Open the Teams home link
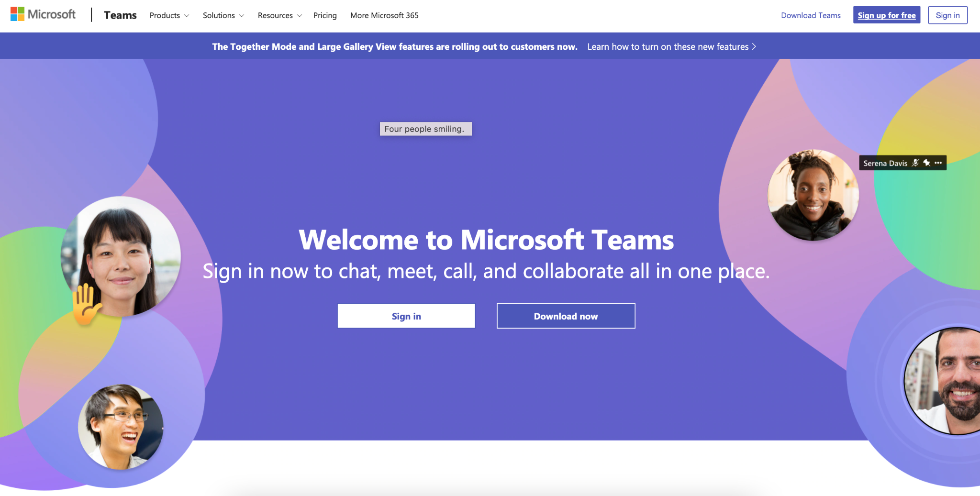 [120, 15]
